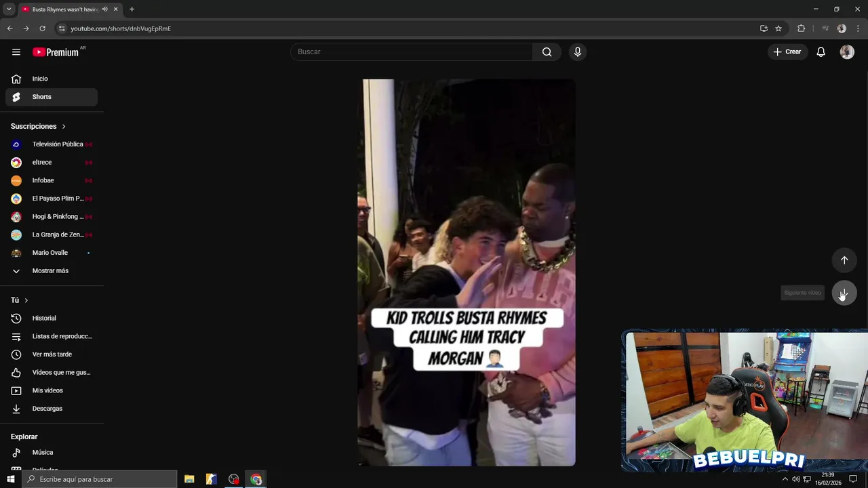Open Counter-Strike icon in taskbar

coord(212,479)
